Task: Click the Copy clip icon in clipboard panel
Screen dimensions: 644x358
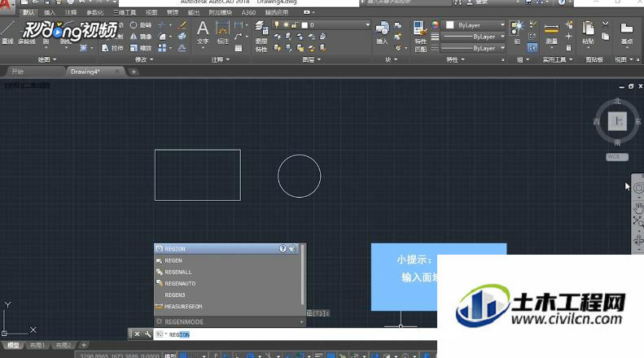Action: point(605,37)
